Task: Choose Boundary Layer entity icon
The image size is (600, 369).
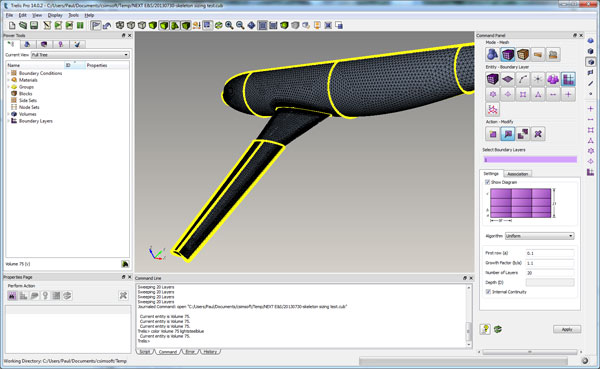Action: (568, 79)
